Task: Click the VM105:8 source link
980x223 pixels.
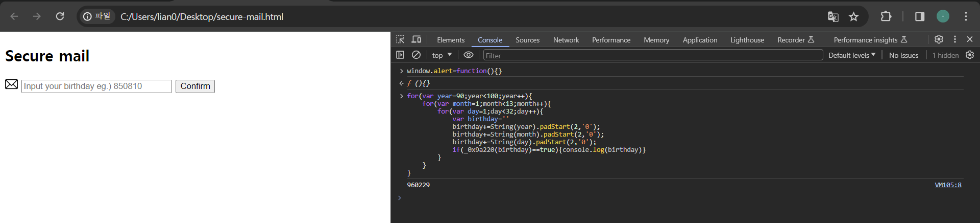Action: pos(948,185)
